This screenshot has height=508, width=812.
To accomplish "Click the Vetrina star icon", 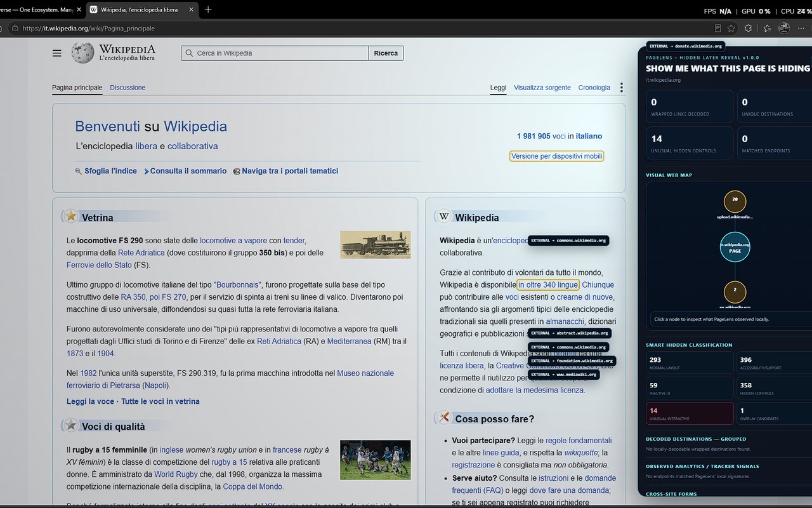I will pyautogui.click(x=71, y=216).
